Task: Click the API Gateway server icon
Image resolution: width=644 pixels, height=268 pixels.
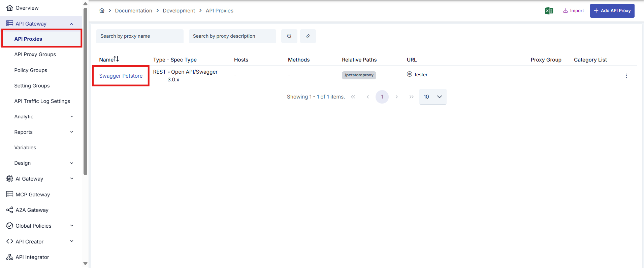Action: click(x=10, y=24)
